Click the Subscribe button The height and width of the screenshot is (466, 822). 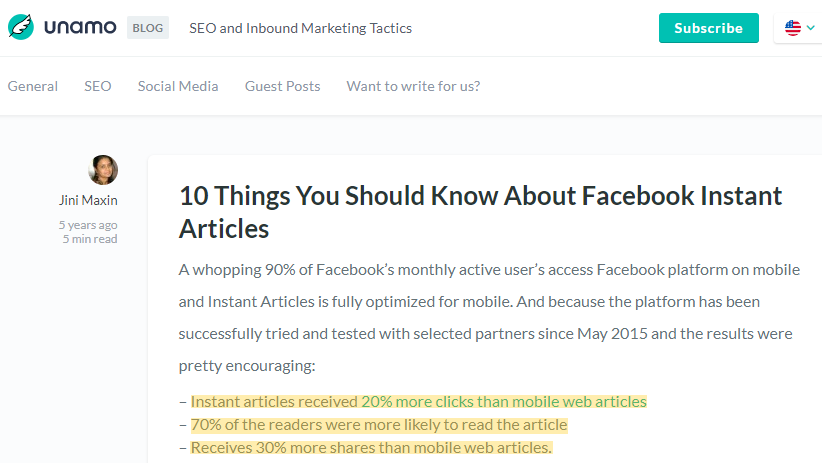point(708,28)
